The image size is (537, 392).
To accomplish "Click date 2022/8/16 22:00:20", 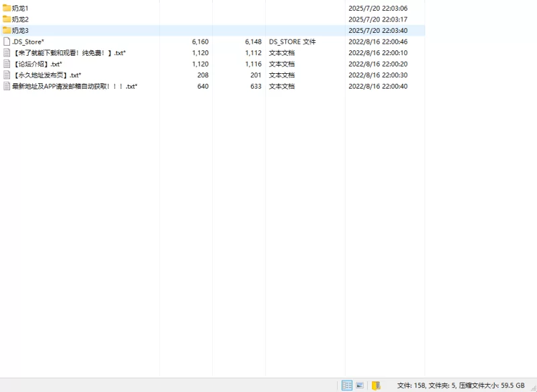I will [x=378, y=64].
